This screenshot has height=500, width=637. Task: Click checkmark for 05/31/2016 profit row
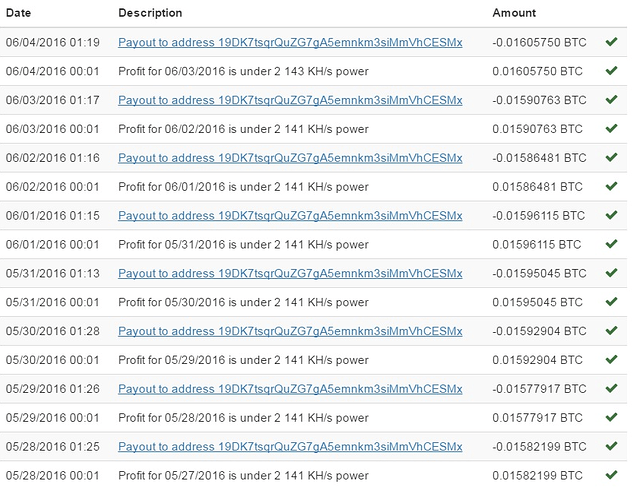(x=611, y=243)
